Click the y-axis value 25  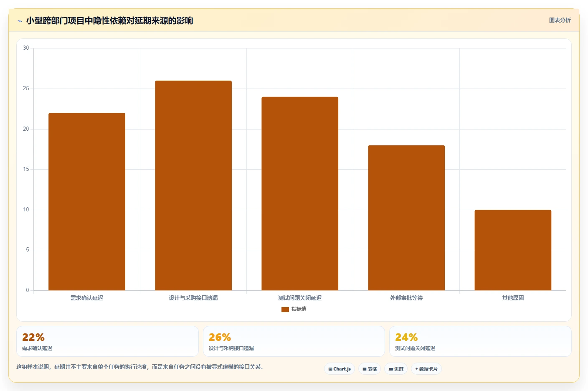(x=26, y=89)
